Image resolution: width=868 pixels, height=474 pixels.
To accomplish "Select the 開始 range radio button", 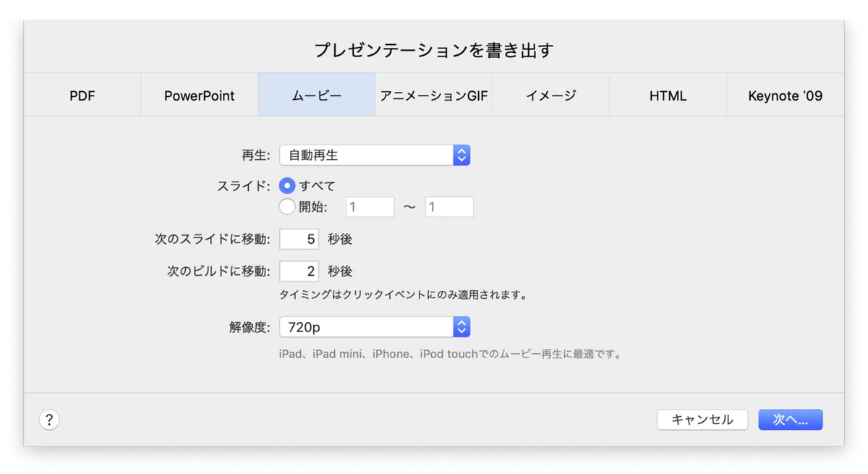I will tap(287, 207).
